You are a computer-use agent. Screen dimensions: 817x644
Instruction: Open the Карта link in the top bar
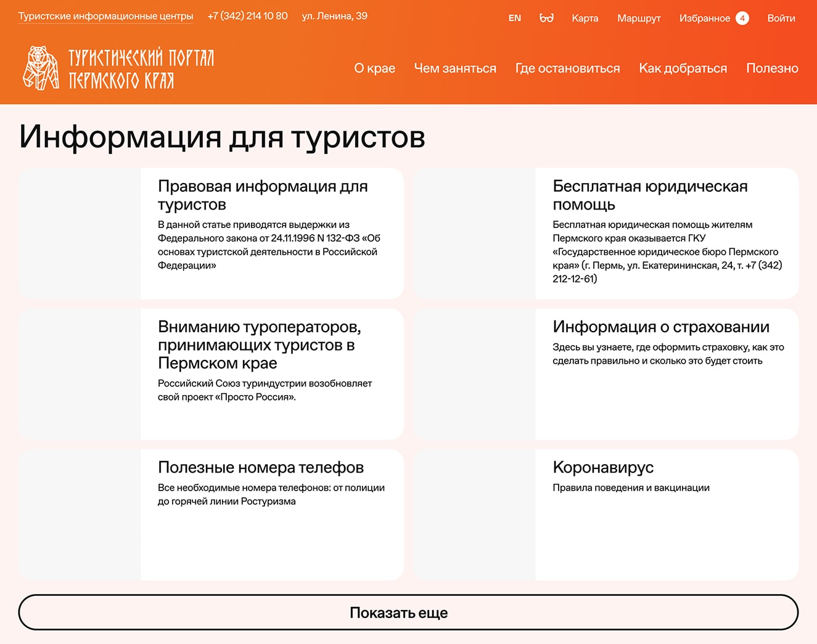click(585, 18)
